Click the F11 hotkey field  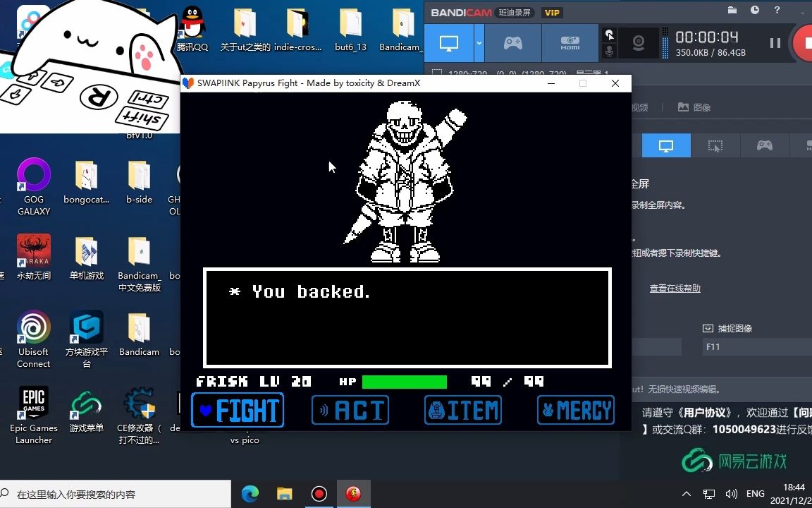(756, 347)
